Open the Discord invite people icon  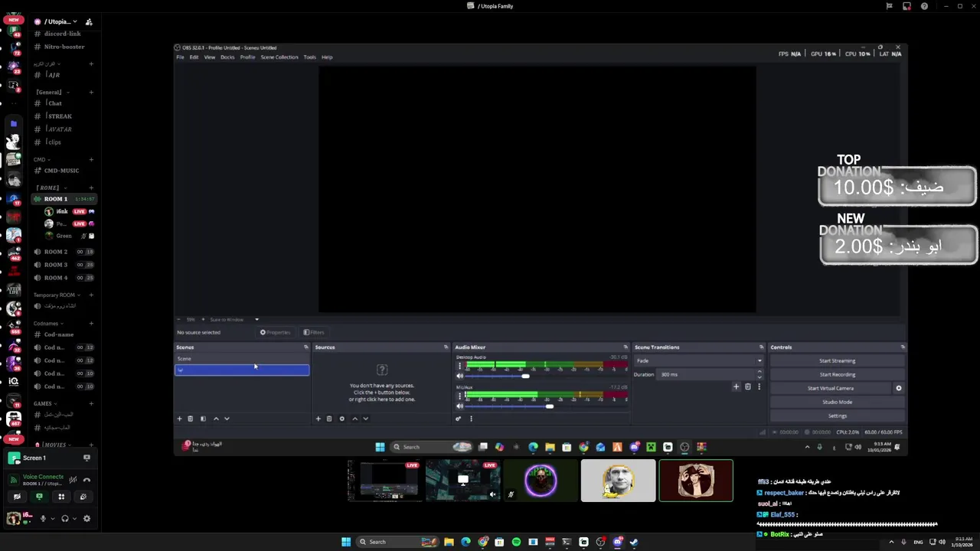coord(89,21)
